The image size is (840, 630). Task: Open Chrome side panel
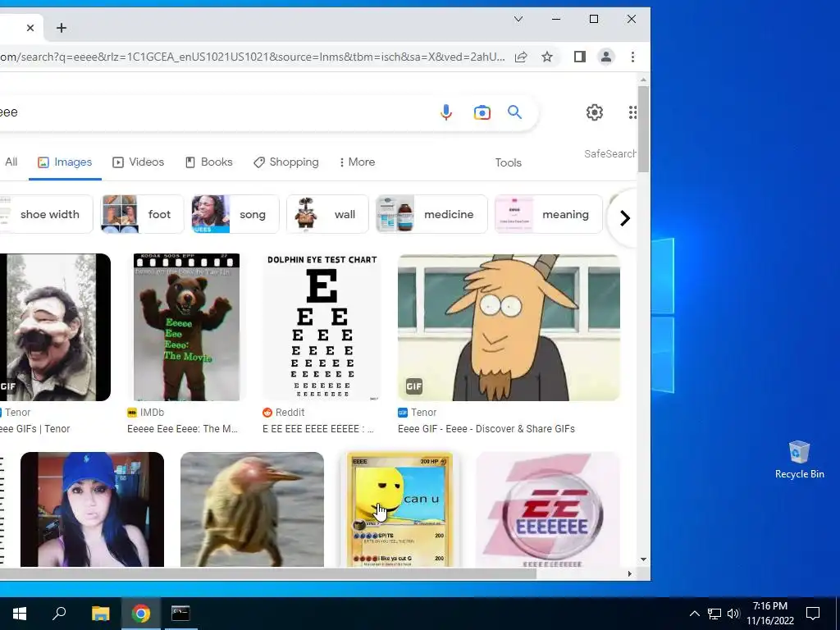click(580, 57)
